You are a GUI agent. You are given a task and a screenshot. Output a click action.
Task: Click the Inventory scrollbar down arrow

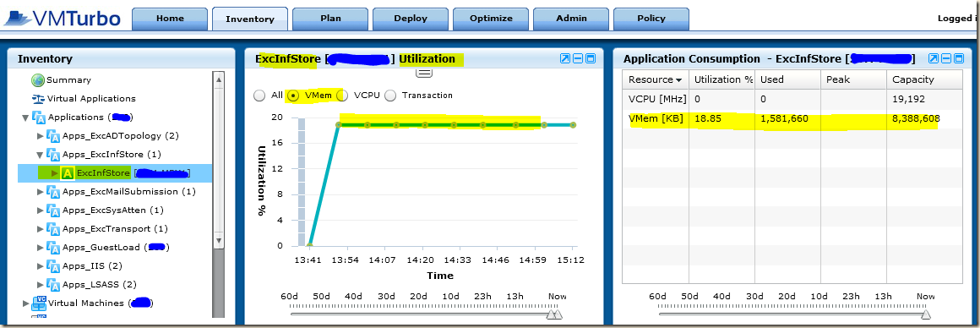[218, 240]
